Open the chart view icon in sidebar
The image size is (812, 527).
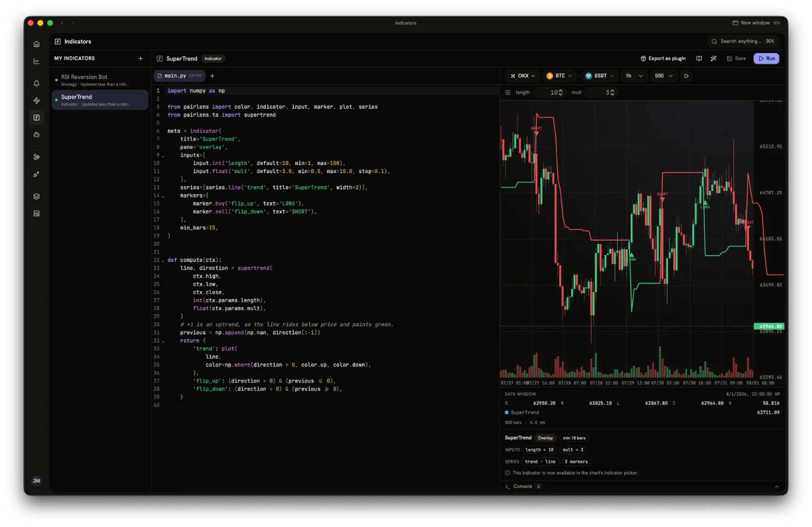36,61
